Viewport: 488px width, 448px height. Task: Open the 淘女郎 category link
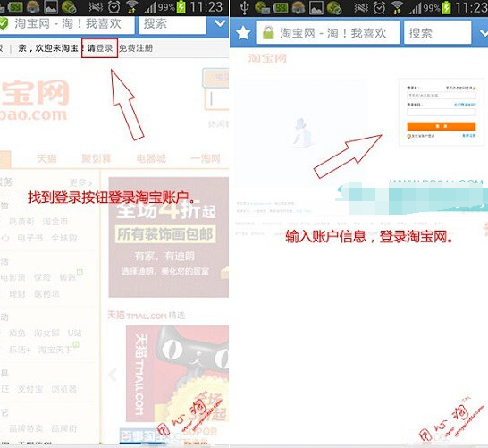46,334
